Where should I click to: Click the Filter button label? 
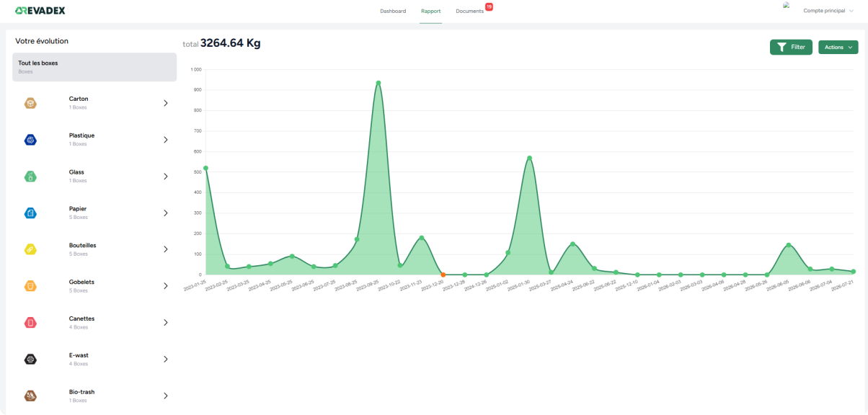tap(798, 47)
